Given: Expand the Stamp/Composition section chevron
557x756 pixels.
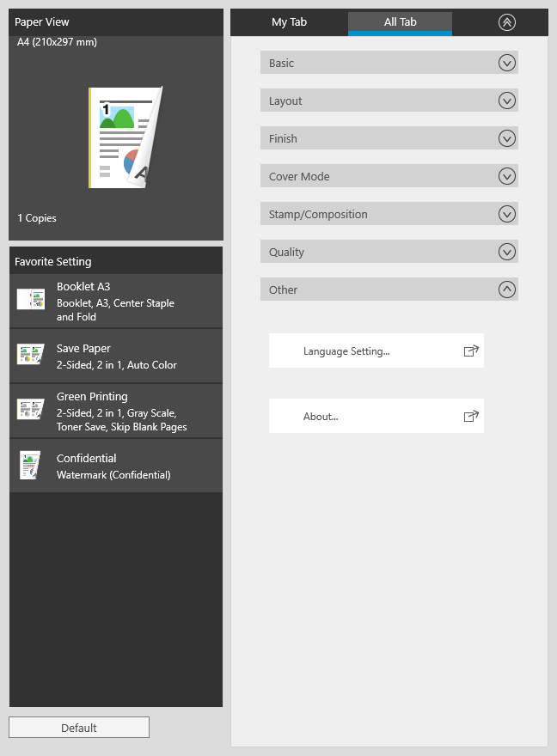Looking at the screenshot, I should [507, 214].
